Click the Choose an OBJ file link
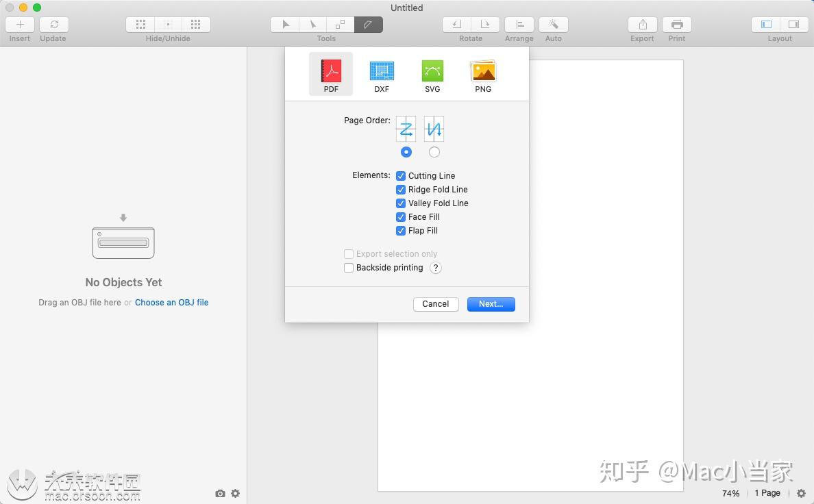The width and height of the screenshot is (814, 504). (171, 302)
